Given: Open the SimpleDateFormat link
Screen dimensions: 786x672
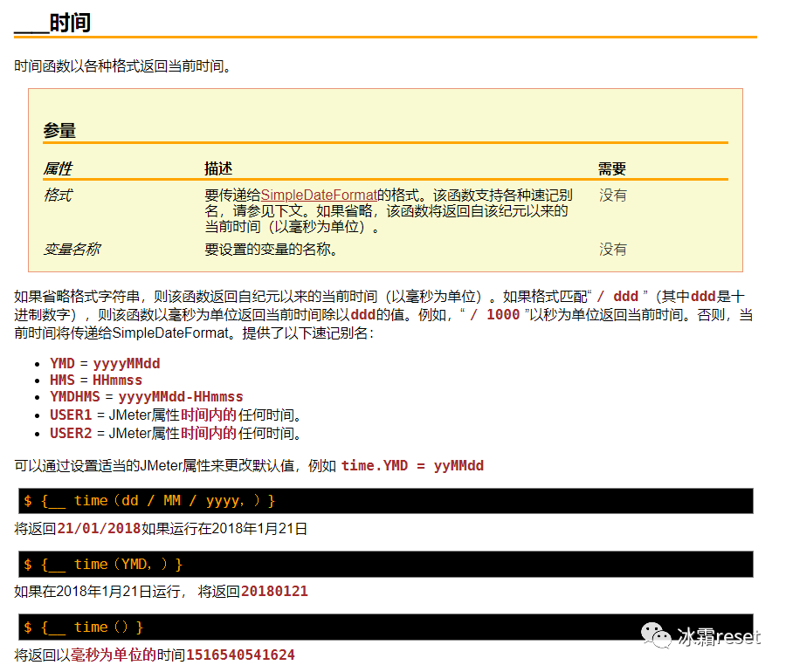Looking at the screenshot, I should [319, 195].
